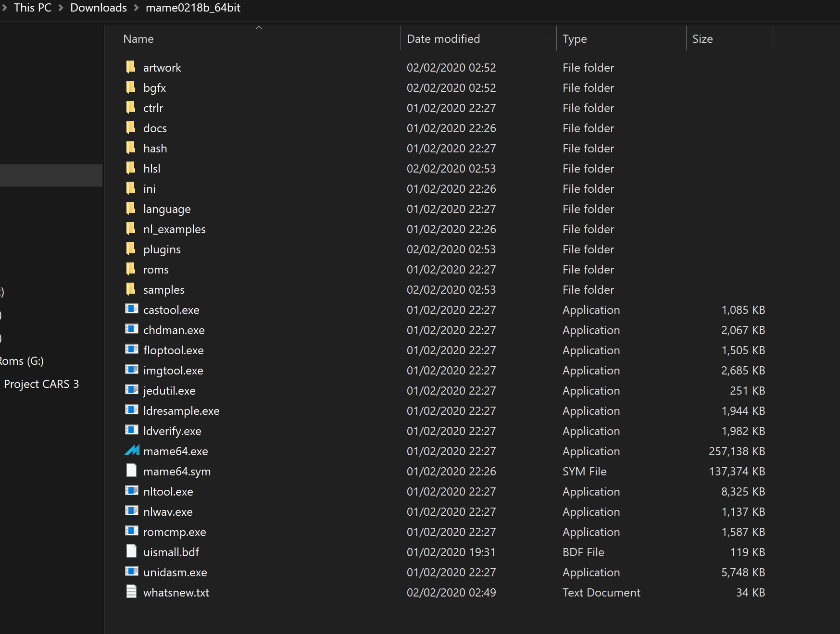Click the BDF File type cell
The width and height of the screenshot is (840, 634).
pyautogui.click(x=583, y=552)
